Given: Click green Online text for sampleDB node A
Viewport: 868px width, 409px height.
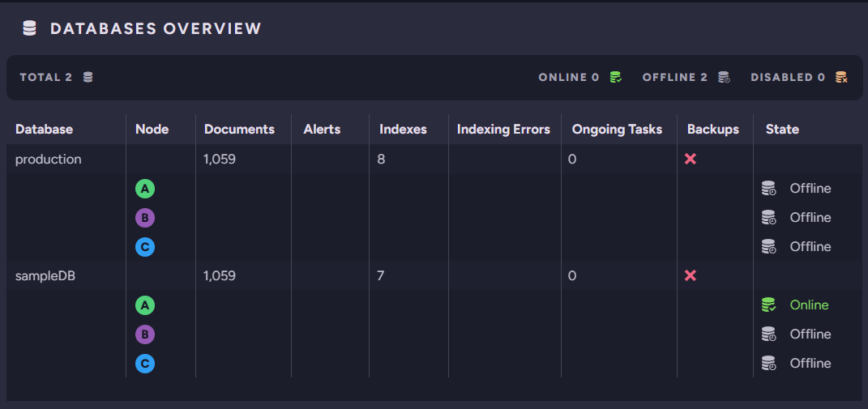Looking at the screenshot, I should point(810,305).
